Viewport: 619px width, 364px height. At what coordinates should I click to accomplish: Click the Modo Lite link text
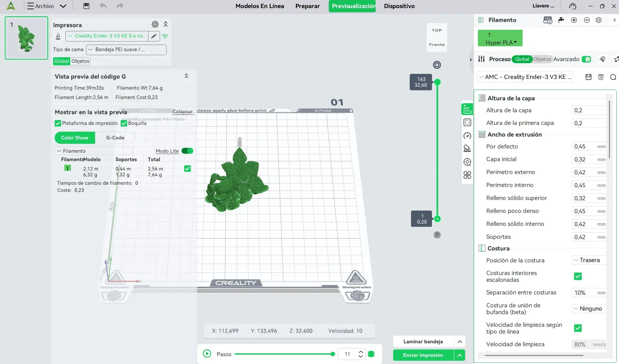pyautogui.click(x=167, y=151)
